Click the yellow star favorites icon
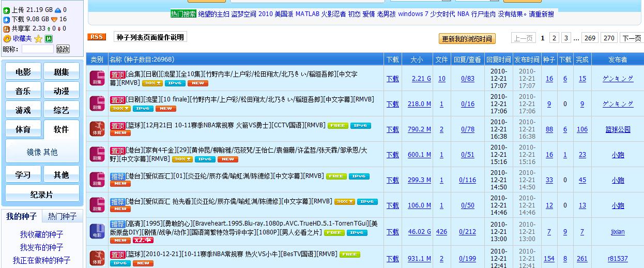The width and height of the screenshot is (644, 268). click(38, 39)
